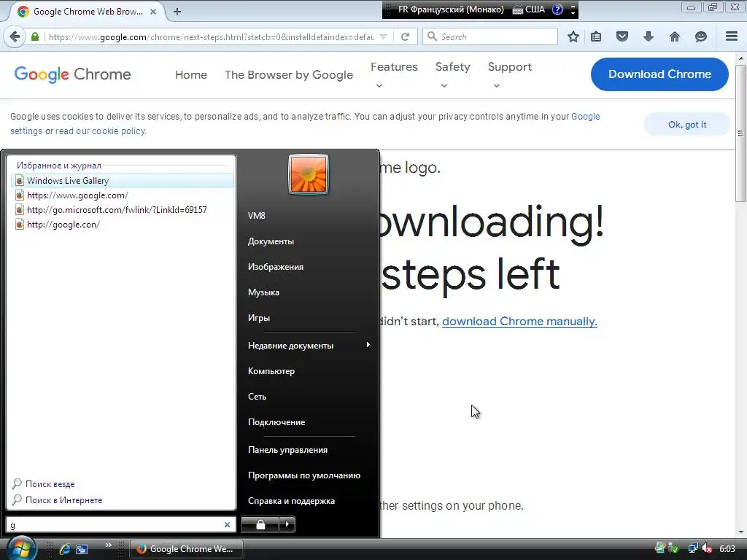Click the США keyboard layout icon
This screenshot has height=560, width=747.
(x=528, y=9)
